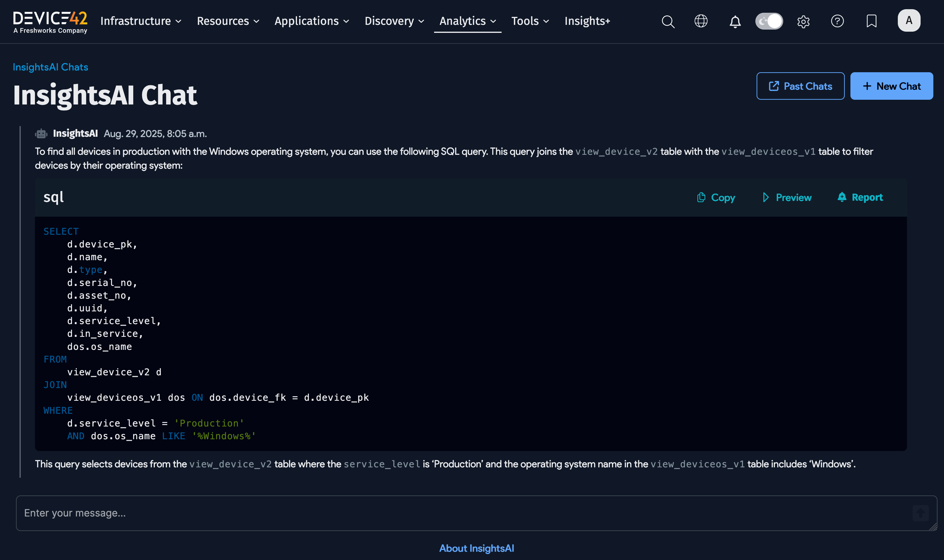Click the About InsightsAI link
Screen dimensions: 944x560
(476, 548)
